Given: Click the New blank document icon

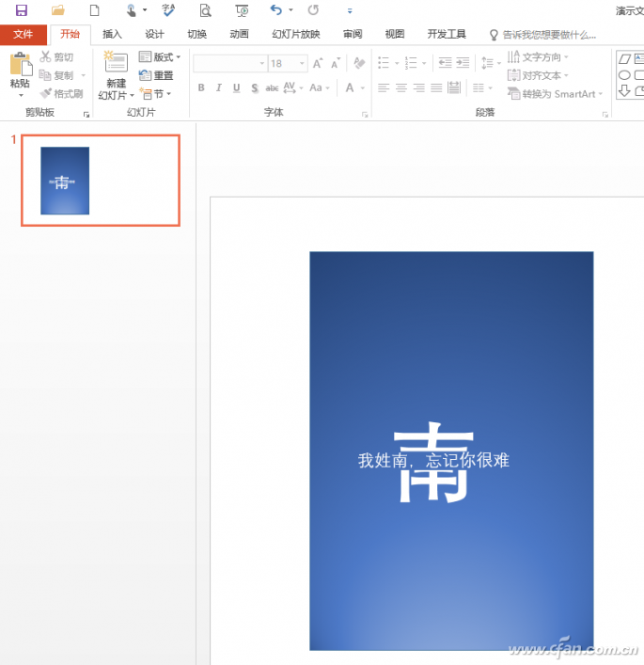Looking at the screenshot, I should (x=95, y=10).
